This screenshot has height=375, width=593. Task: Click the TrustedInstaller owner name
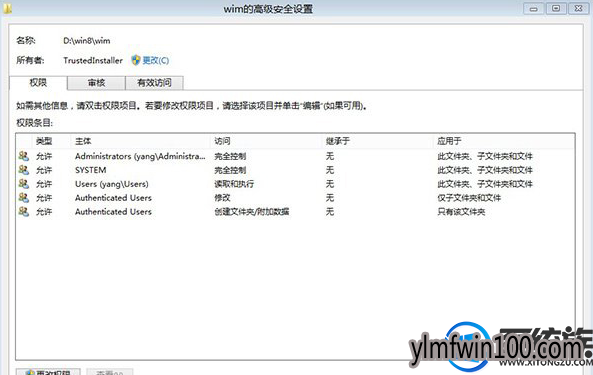pos(93,60)
